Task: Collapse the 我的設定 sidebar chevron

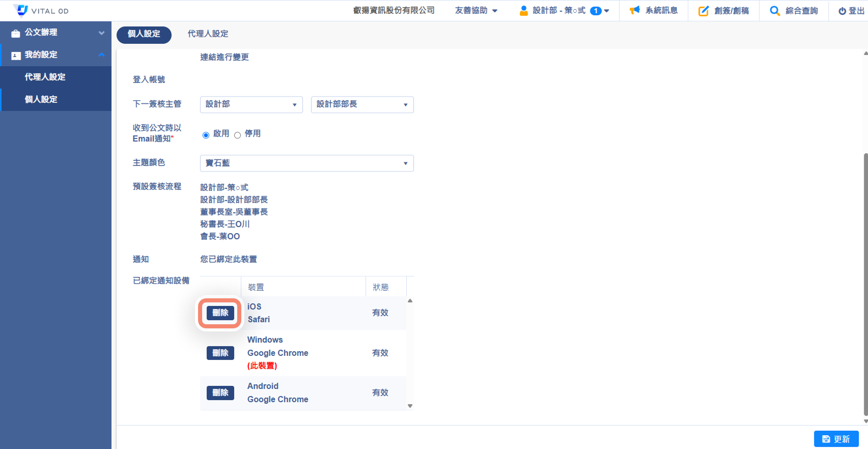Action: 101,54
